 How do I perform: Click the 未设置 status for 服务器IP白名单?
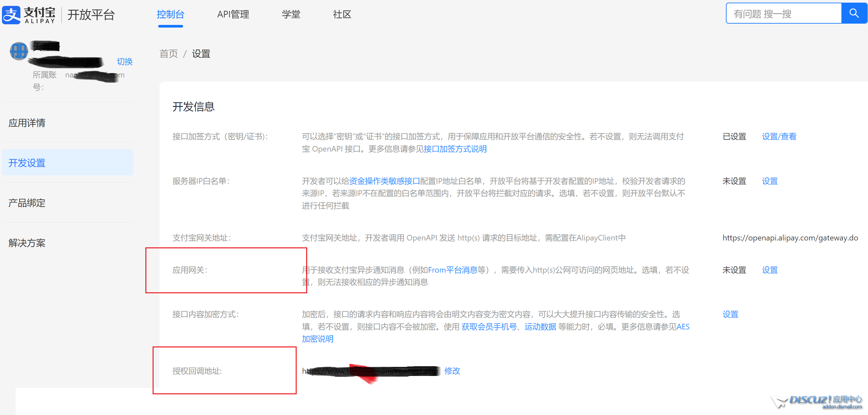click(x=734, y=181)
